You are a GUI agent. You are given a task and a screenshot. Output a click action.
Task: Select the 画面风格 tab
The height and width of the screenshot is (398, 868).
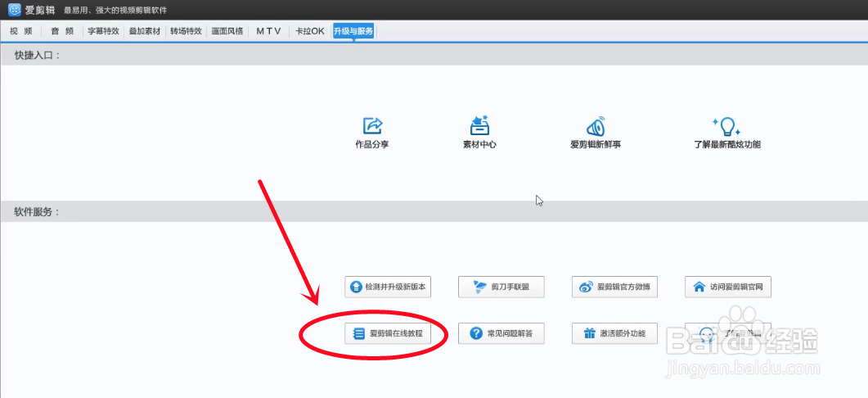tap(227, 31)
